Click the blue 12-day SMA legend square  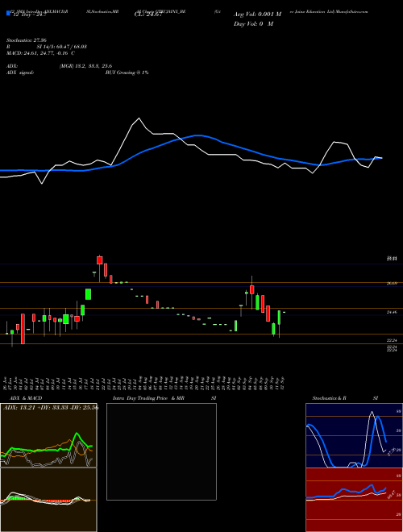pyautogui.click(x=8, y=13)
